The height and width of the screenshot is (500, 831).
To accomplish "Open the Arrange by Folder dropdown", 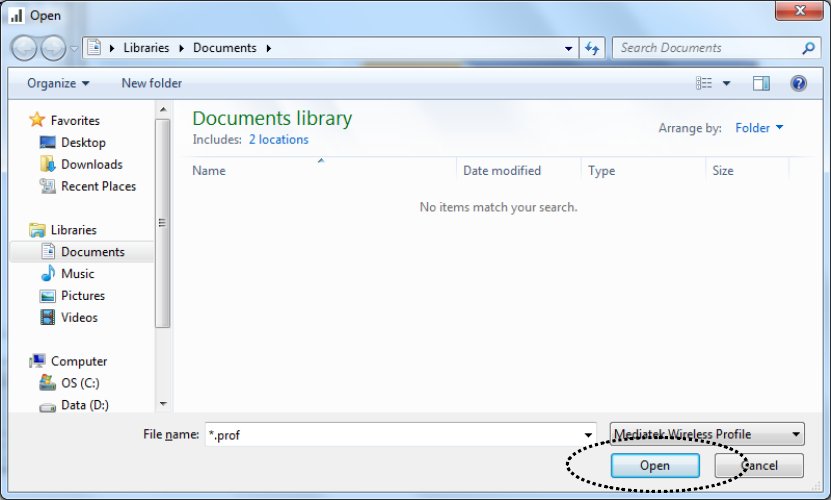I will pyautogui.click(x=759, y=128).
